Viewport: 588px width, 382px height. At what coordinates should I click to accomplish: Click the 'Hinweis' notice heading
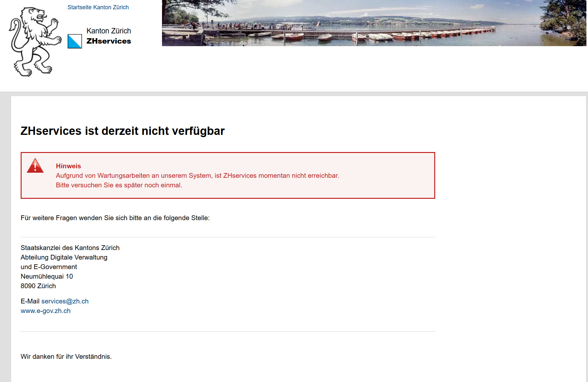[x=68, y=166]
